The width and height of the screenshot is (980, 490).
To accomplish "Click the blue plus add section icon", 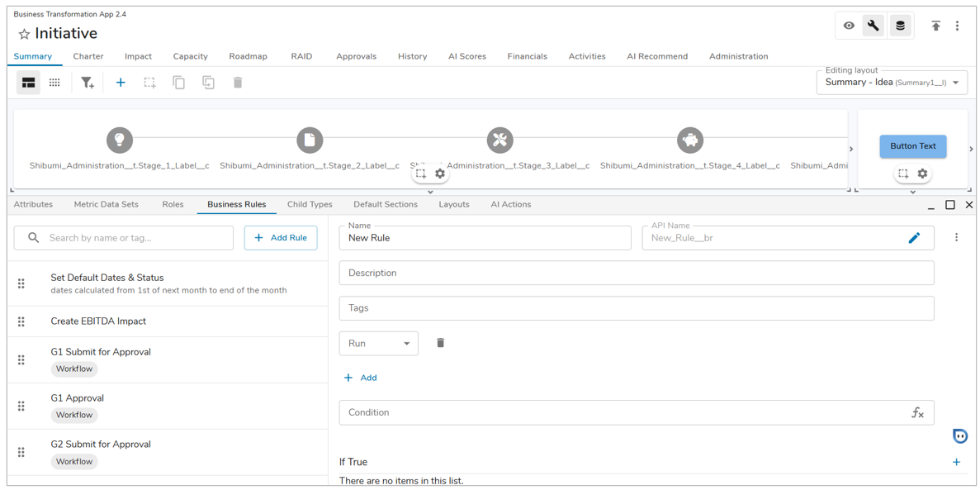I will (121, 83).
